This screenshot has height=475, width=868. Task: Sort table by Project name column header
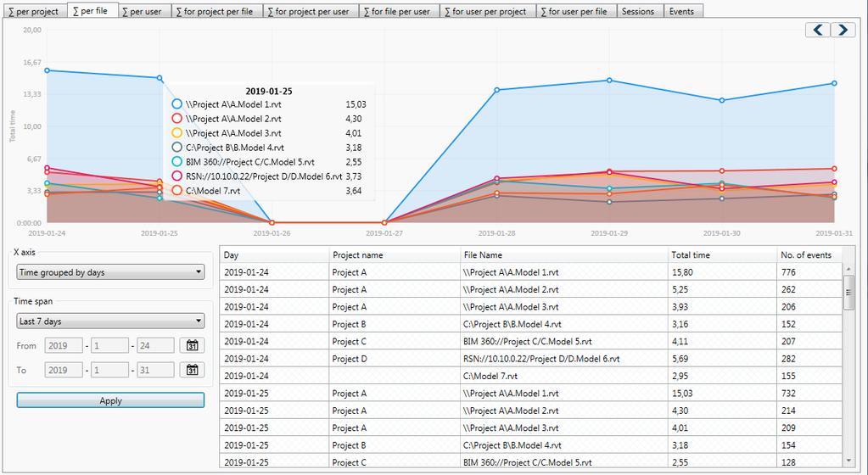395,254
